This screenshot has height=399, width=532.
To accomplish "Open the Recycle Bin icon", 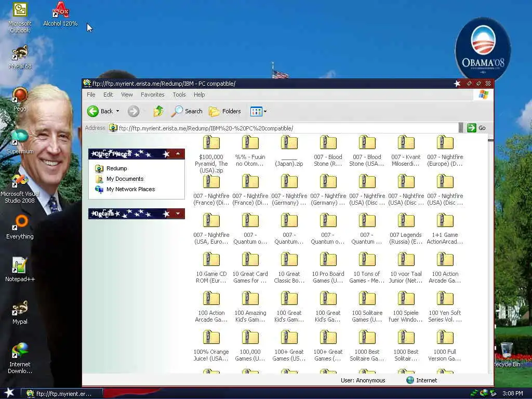I will point(507,355).
